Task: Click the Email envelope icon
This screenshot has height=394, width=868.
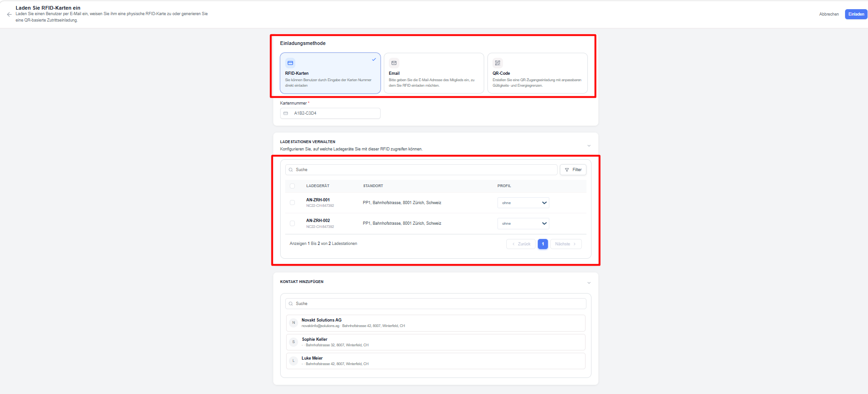Action: 394,63
